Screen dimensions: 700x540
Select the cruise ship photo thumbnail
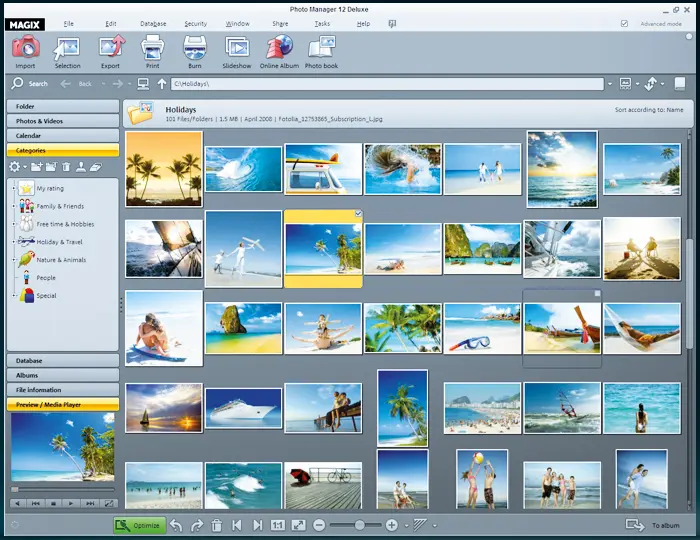tap(244, 408)
